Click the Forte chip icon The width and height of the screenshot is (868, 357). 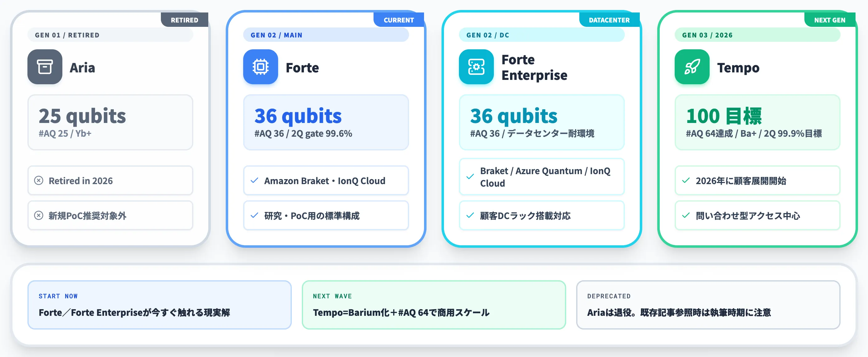point(260,67)
